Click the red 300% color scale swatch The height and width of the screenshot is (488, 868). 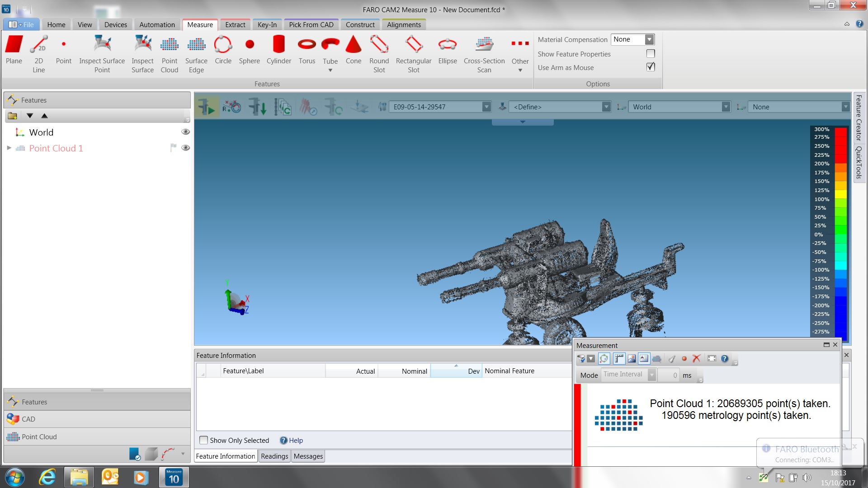840,132
